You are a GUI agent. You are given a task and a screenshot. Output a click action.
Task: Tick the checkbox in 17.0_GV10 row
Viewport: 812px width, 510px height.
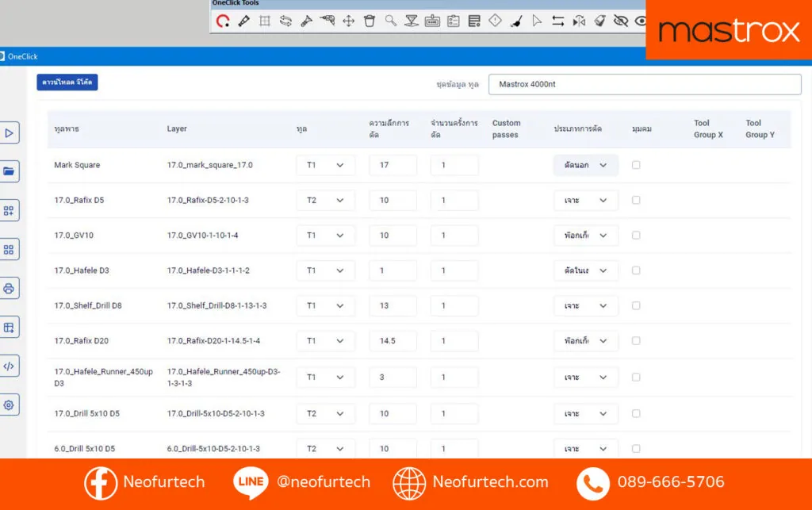pyautogui.click(x=636, y=236)
